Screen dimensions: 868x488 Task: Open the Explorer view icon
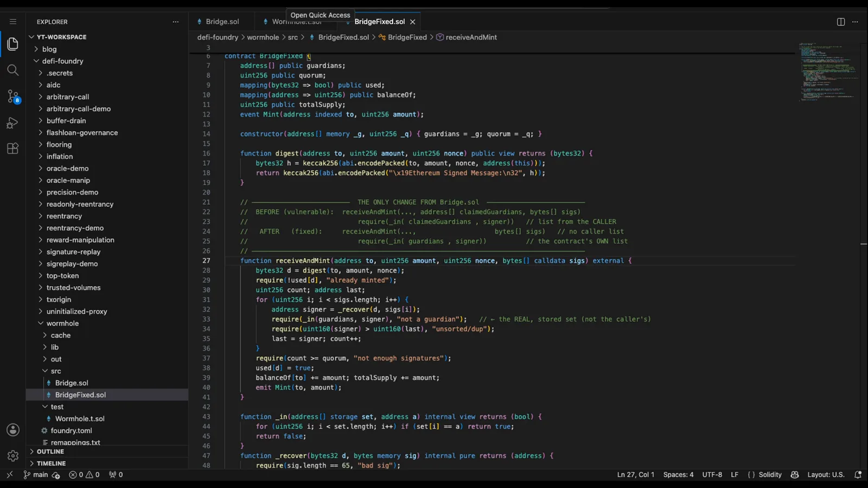tap(12, 44)
